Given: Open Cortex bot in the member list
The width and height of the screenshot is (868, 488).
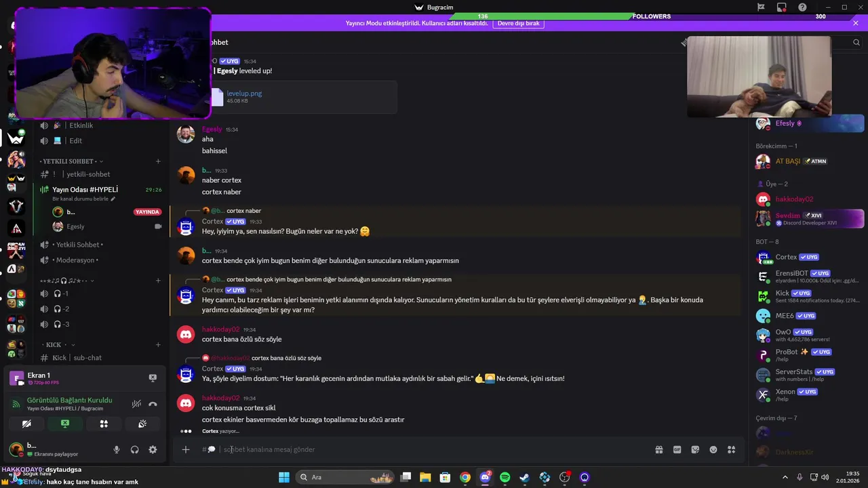Looking at the screenshot, I should click(809, 258).
